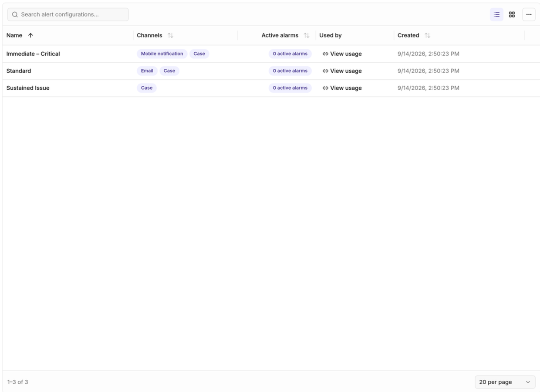Click the search magnifier icon
540x392 pixels.
(15, 14)
